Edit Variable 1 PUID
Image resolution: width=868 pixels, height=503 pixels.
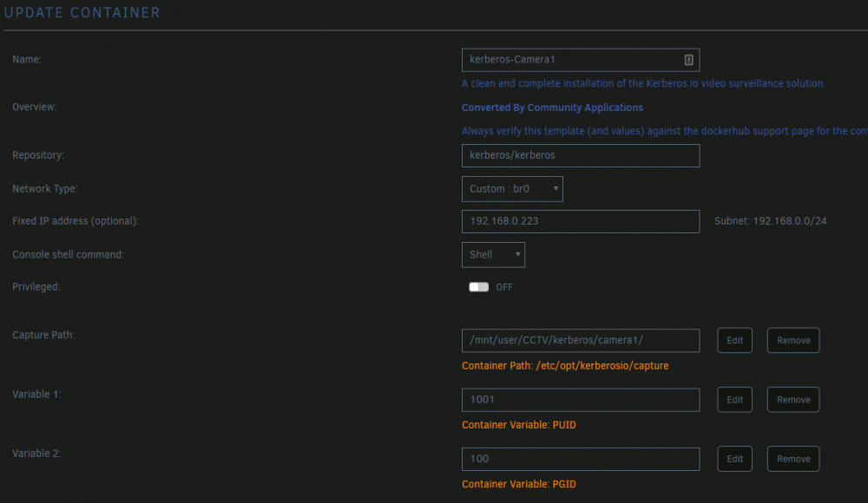pos(734,400)
